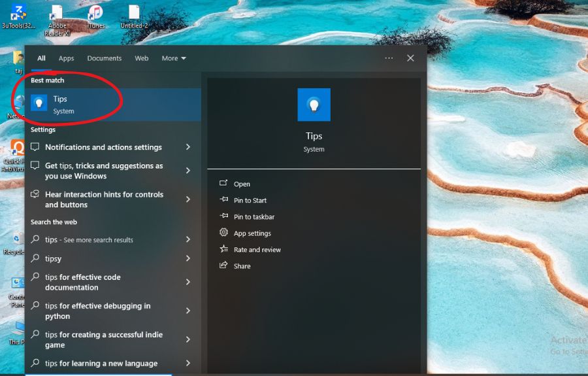Click the large Tips app tile icon
This screenshot has width=588, height=376.
314,105
